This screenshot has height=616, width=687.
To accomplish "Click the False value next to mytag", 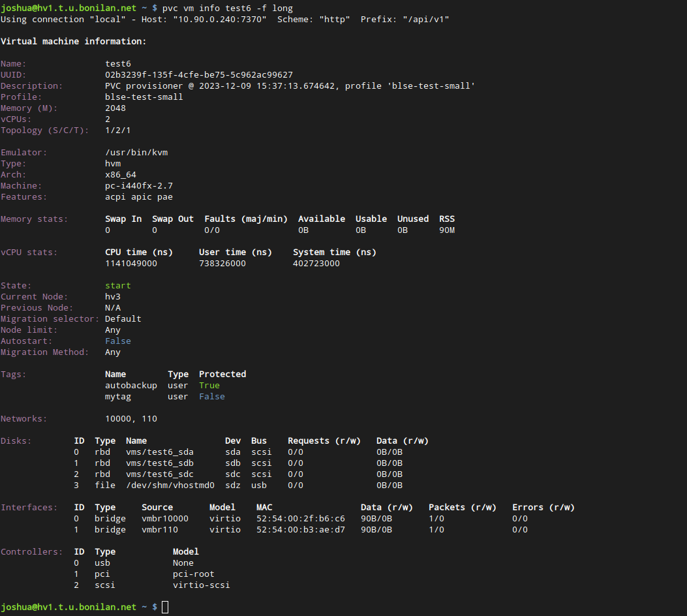I will point(211,396).
